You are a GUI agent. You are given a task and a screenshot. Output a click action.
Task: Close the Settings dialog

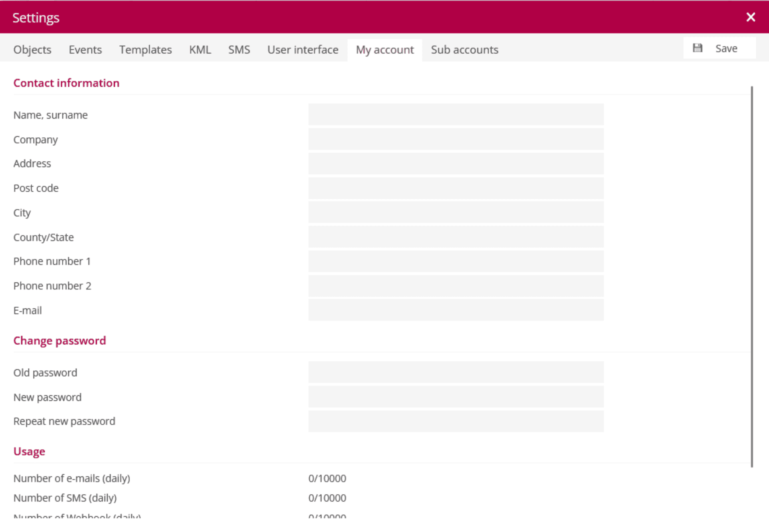(751, 17)
